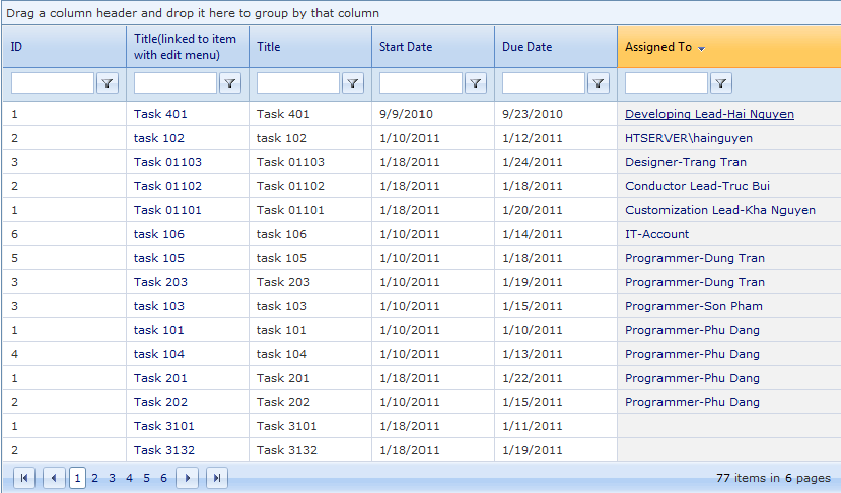Viewport: 841px width, 493px height.
Task: Click the ID column filter icon
Action: 107,83
